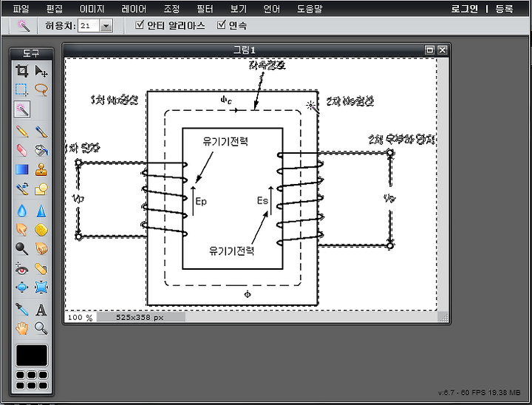Click the wand icon in options bar
532x405 pixels.
[24, 25]
